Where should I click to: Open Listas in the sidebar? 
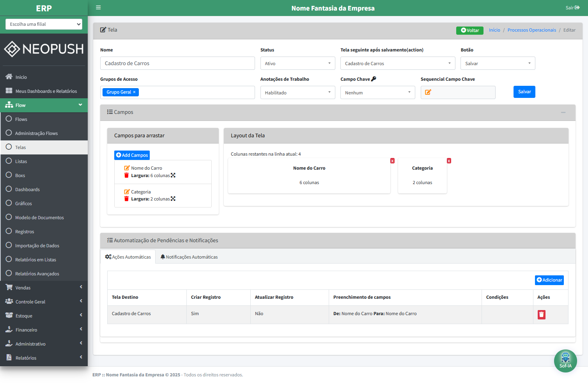tap(44, 161)
